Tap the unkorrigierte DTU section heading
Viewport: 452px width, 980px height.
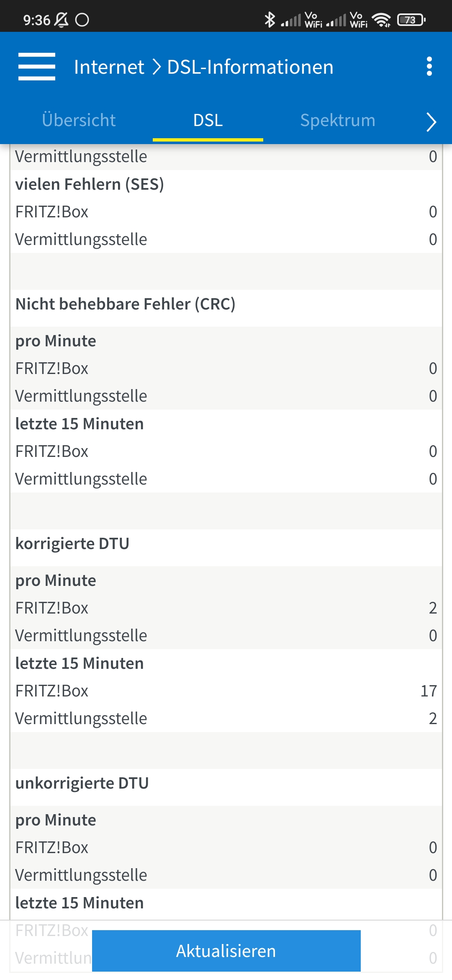[82, 783]
